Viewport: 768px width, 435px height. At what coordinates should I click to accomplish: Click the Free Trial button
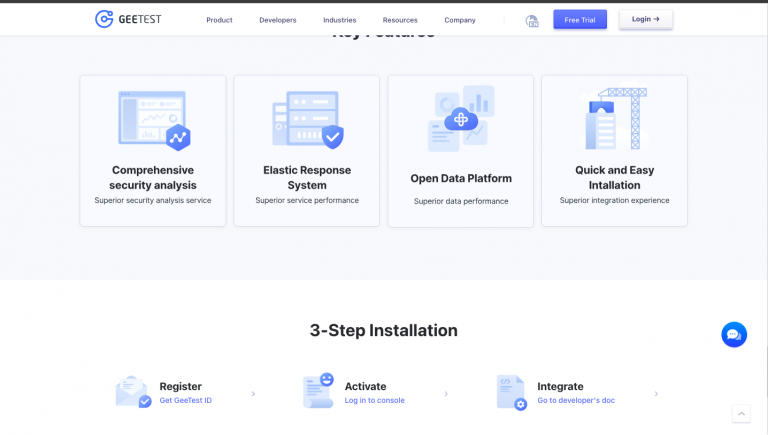coord(580,19)
